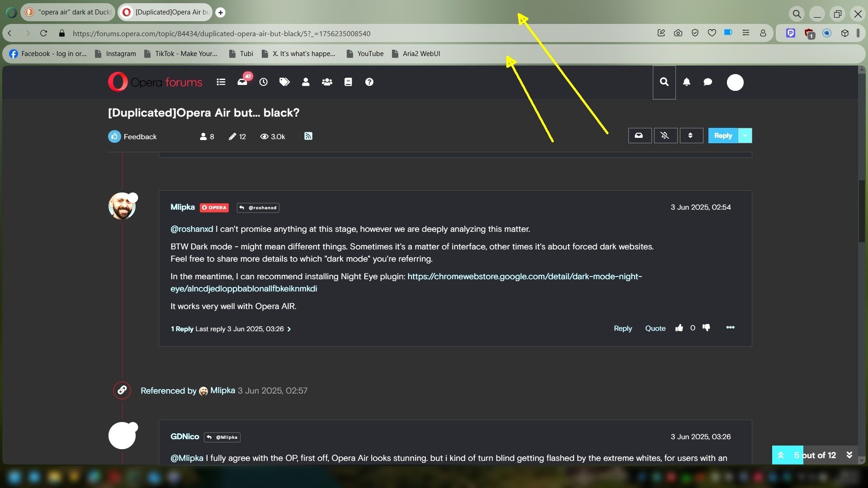Open the Night Eye chromewebstore link
The image size is (868, 488).
click(406, 282)
